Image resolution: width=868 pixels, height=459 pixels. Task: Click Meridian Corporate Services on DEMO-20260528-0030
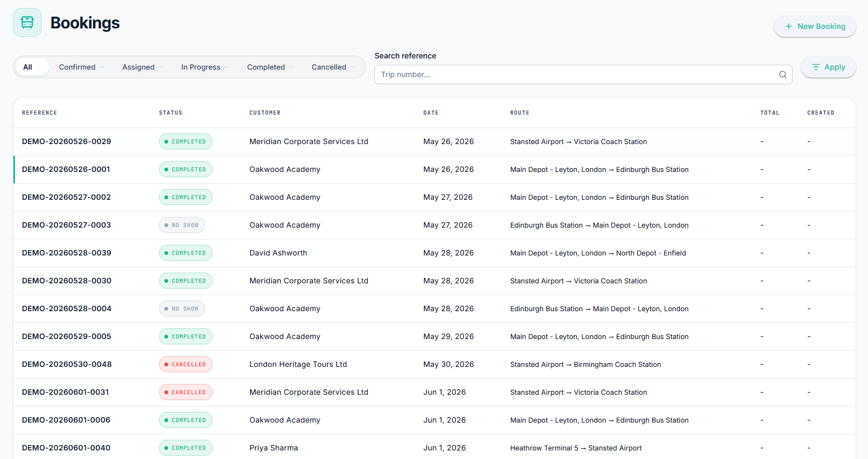(309, 281)
